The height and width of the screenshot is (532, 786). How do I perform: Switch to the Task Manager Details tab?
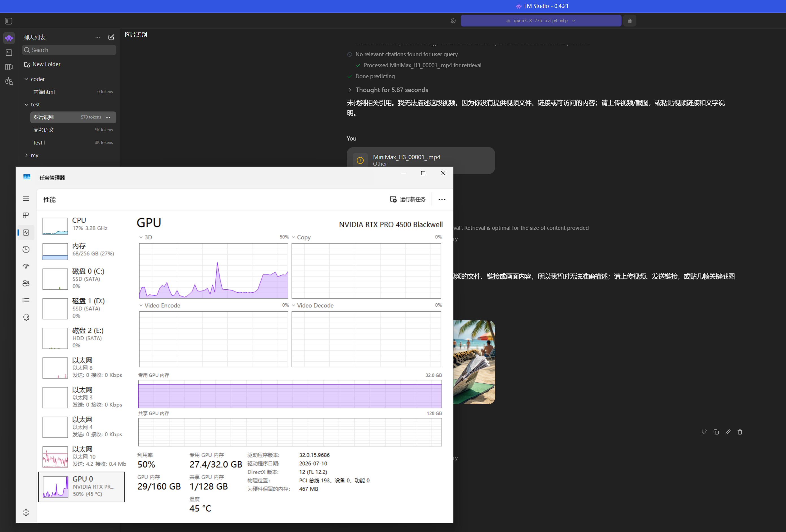click(26, 300)
